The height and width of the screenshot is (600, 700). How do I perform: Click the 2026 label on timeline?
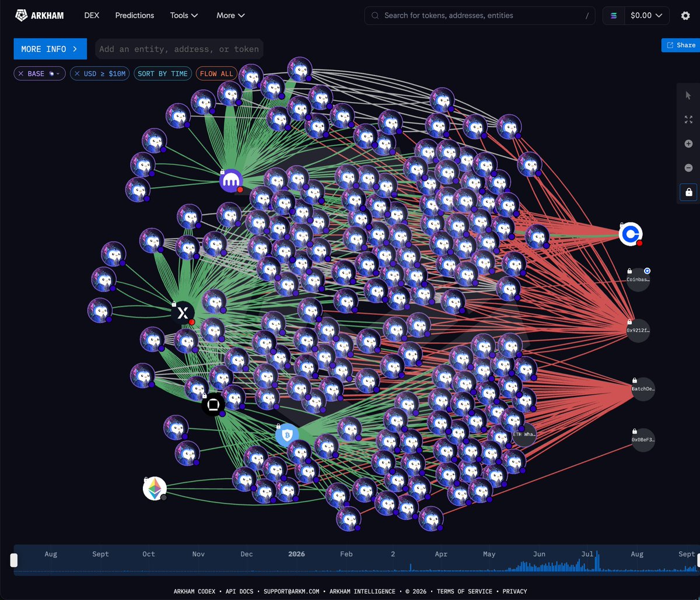[x=296, y=554]
